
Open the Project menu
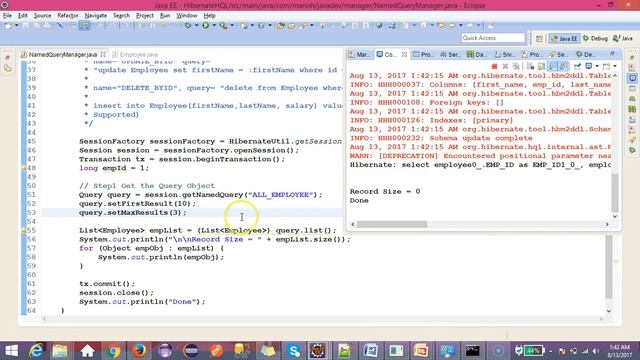(144, 16)
